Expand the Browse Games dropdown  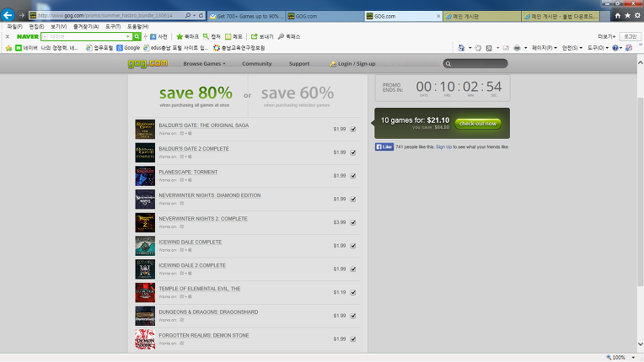coord(204,63)
